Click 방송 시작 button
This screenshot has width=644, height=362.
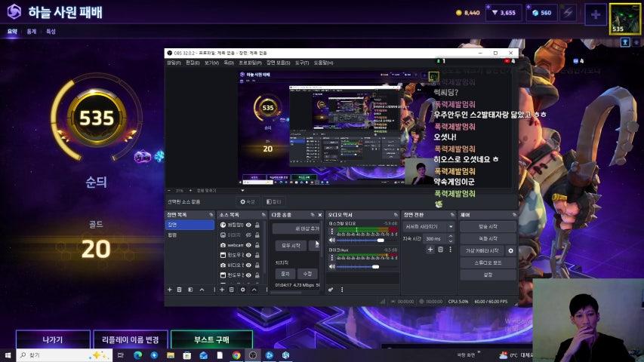tap(488, 226)
